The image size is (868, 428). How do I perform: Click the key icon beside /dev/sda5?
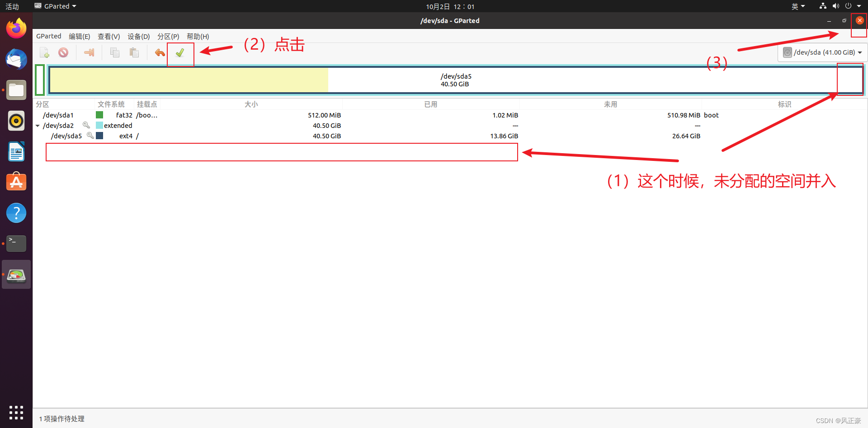pyautogui.click(x=90, y=136)
